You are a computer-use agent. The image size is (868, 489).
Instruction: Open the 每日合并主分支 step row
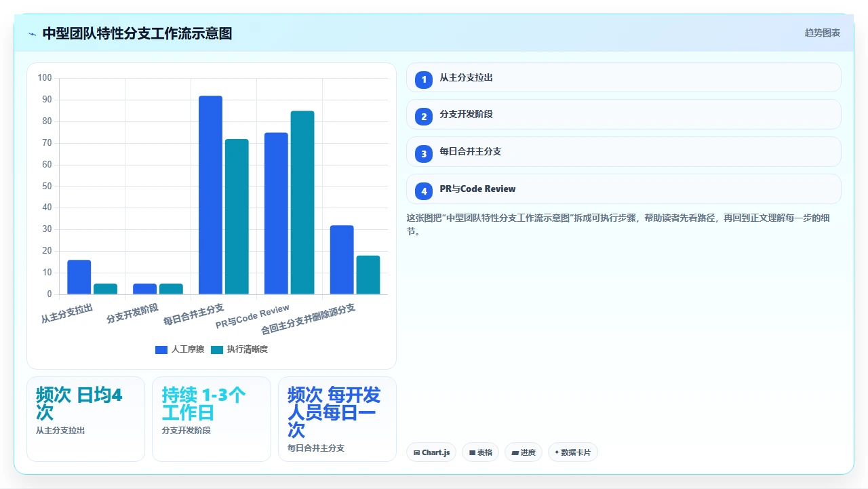click(x=623, y=152)
